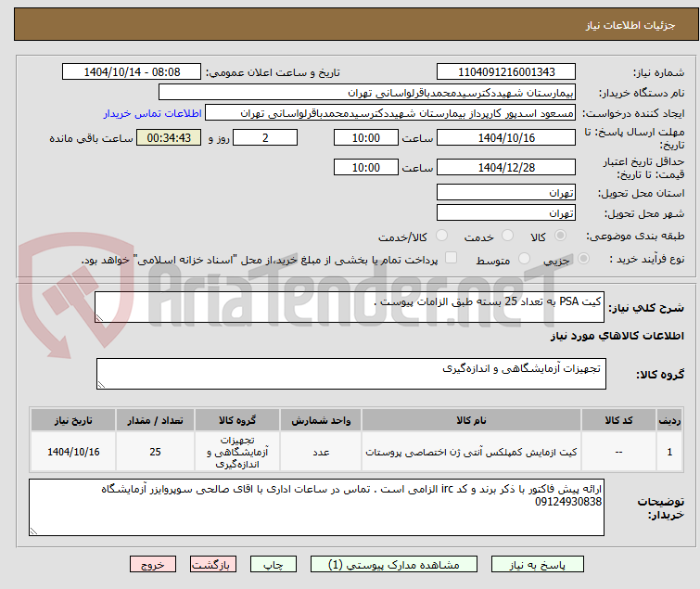Click the resize handle of گروه کالا box
Image resolution: width=700 pixels, height=589 pixels.
coord(101,385)
